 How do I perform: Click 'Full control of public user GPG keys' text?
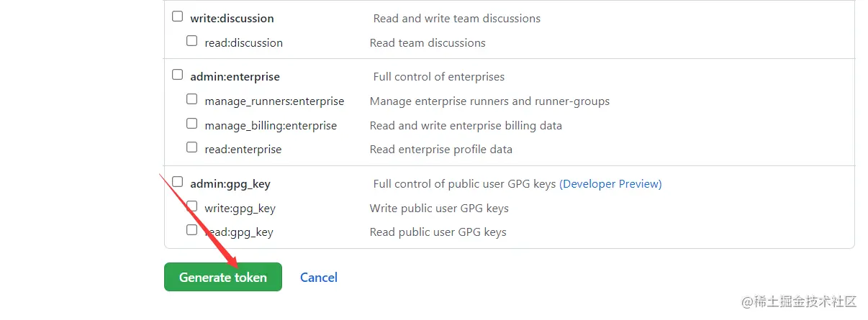464,184
